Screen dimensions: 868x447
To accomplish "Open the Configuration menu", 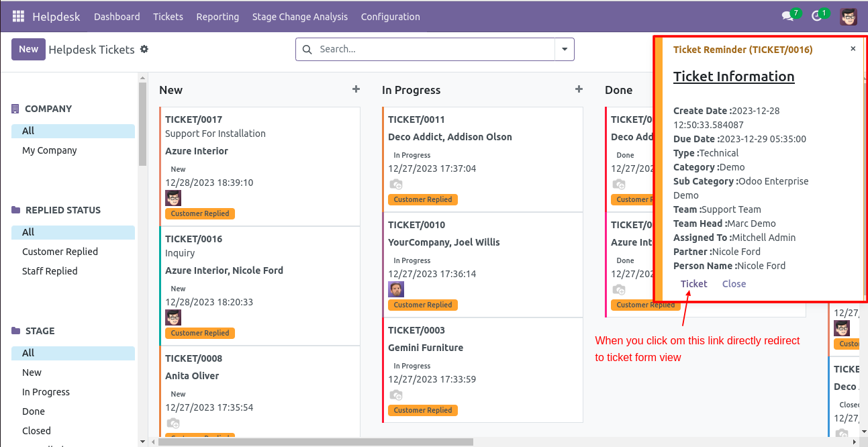I will 391,17.
